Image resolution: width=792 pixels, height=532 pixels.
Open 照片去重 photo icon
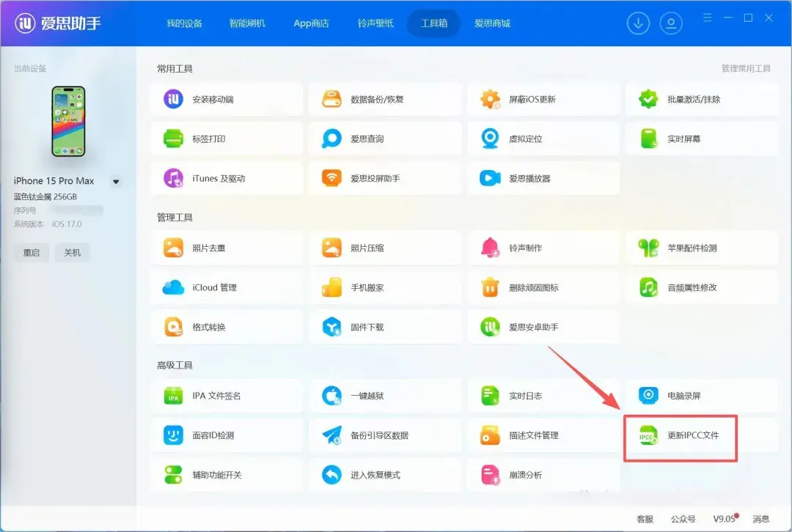click(173, 248)
